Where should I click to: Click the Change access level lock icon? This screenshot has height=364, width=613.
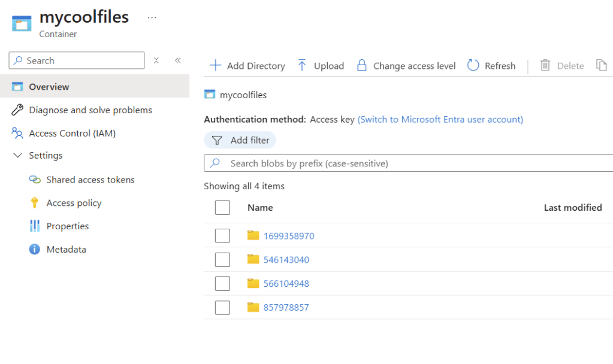(361, 66)
